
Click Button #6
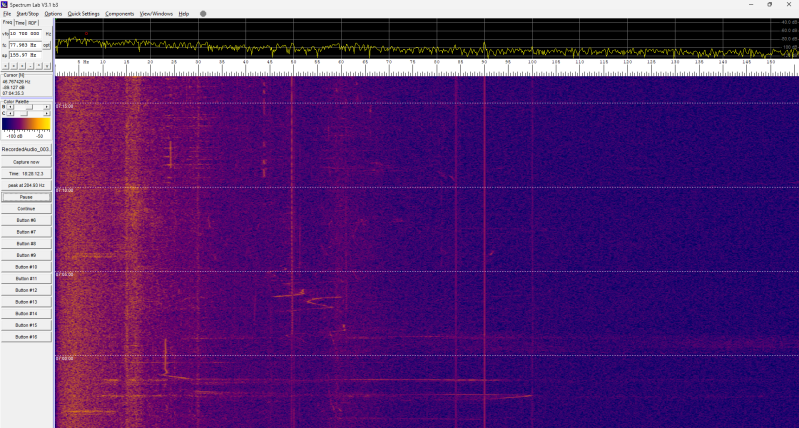[x=26, y=220]
